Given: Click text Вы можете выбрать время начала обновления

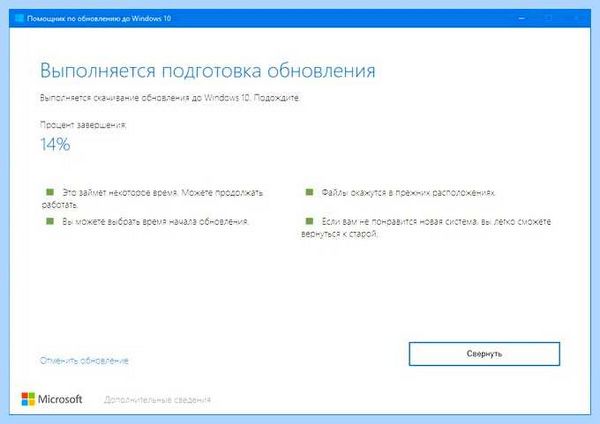Looking at the screenshot, I should (x=156, y=222).
